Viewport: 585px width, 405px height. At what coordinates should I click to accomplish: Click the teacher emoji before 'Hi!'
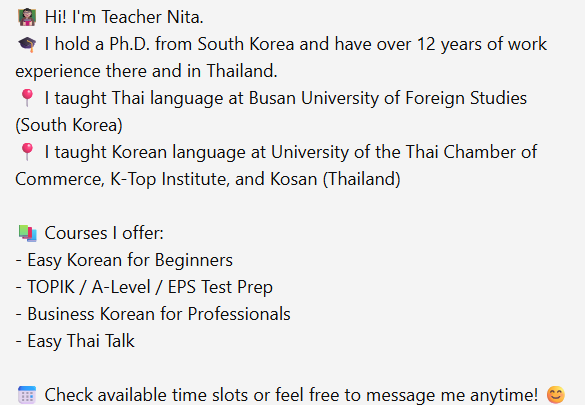click(27, 18)
